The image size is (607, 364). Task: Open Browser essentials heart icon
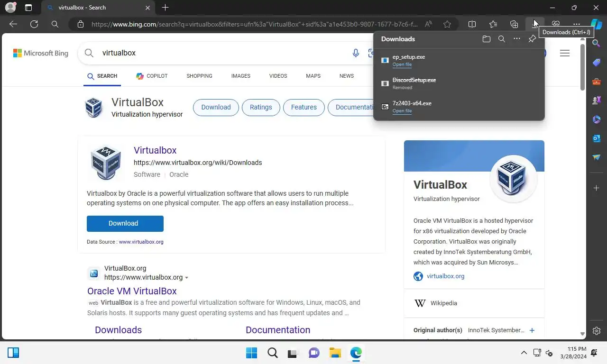(x=556, y=24)
